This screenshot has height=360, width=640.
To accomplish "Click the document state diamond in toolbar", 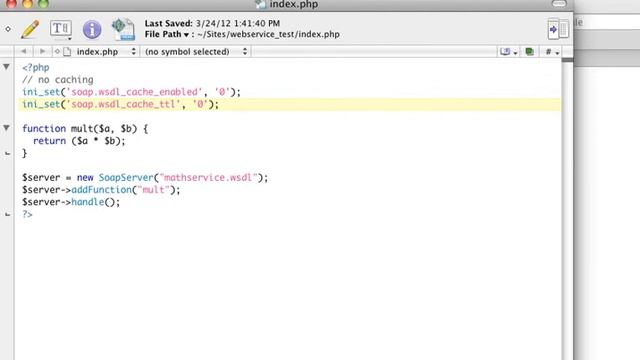I will tap(8, 29).
